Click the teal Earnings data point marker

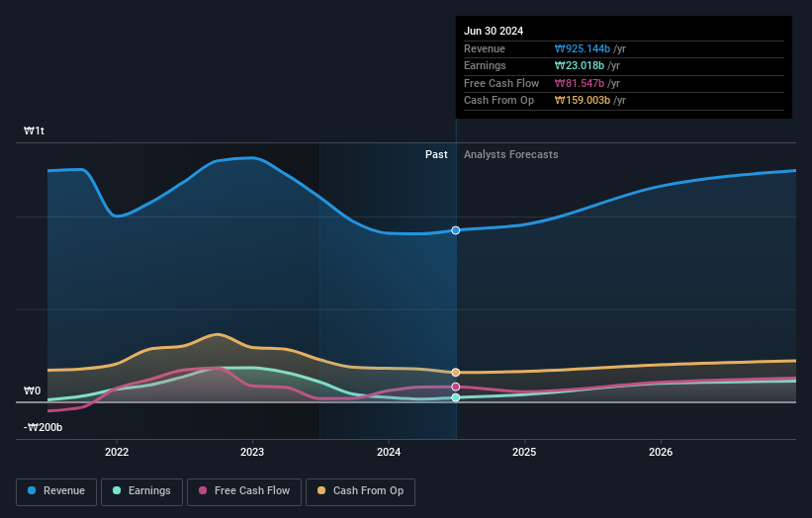pos(456,397)
